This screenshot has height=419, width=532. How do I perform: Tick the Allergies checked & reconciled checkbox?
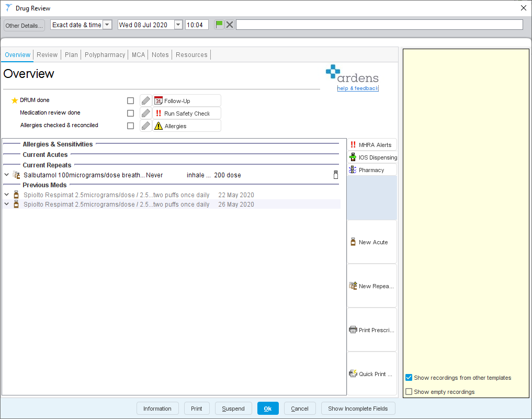click(130, 125)
